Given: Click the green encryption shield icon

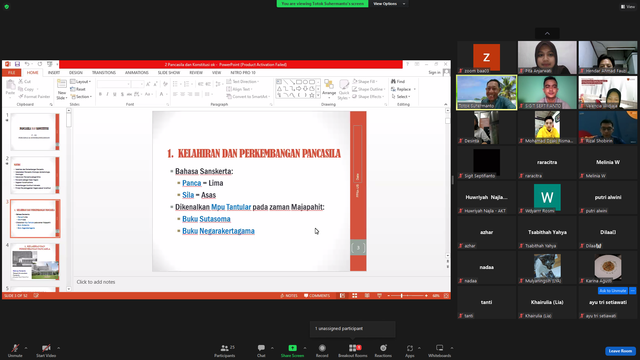Looking at the screenshot, I should tap(7, 7).
